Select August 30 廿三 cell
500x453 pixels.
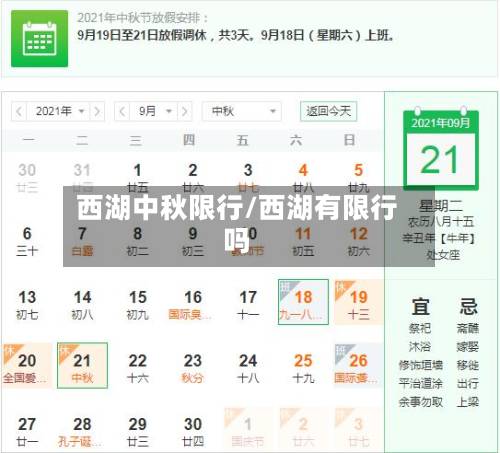(27, 178)
